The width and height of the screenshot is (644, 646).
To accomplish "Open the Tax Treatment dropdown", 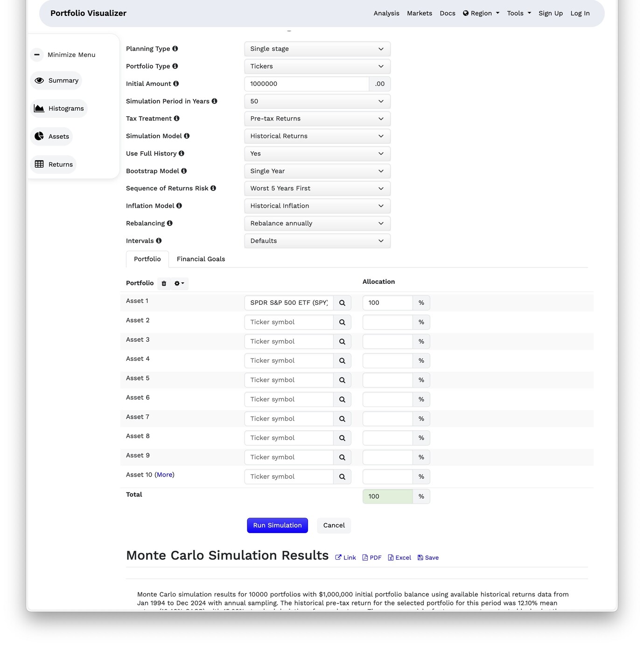I will point(317,119).
